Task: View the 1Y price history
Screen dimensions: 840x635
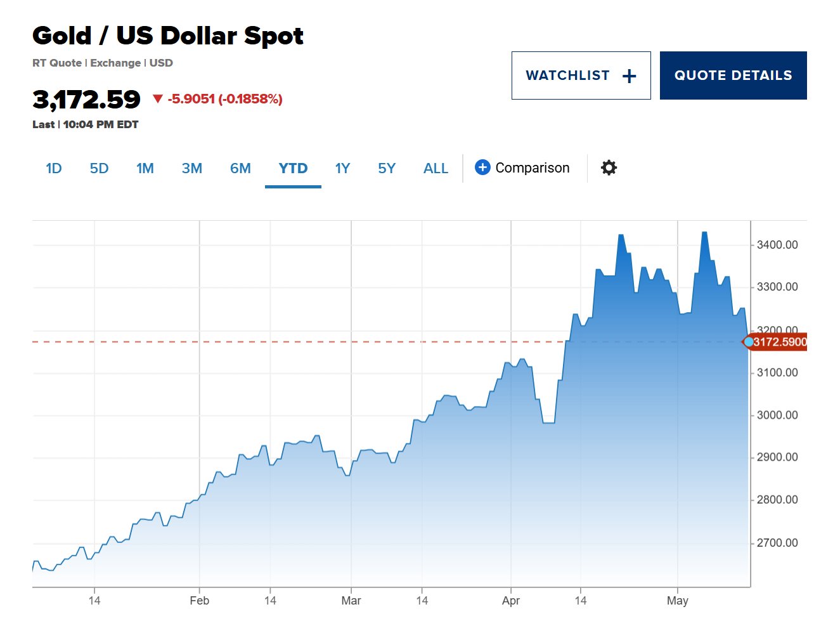Action: [342, 169]
